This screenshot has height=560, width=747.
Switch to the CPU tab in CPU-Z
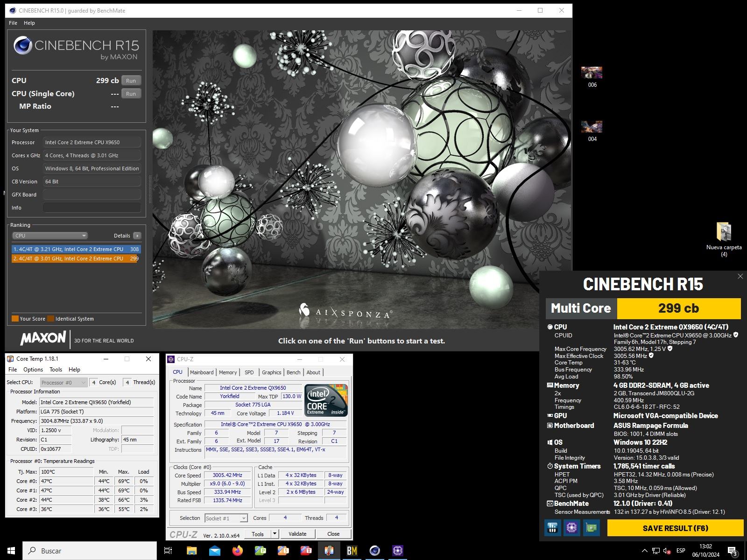click(x=178, y=372)
